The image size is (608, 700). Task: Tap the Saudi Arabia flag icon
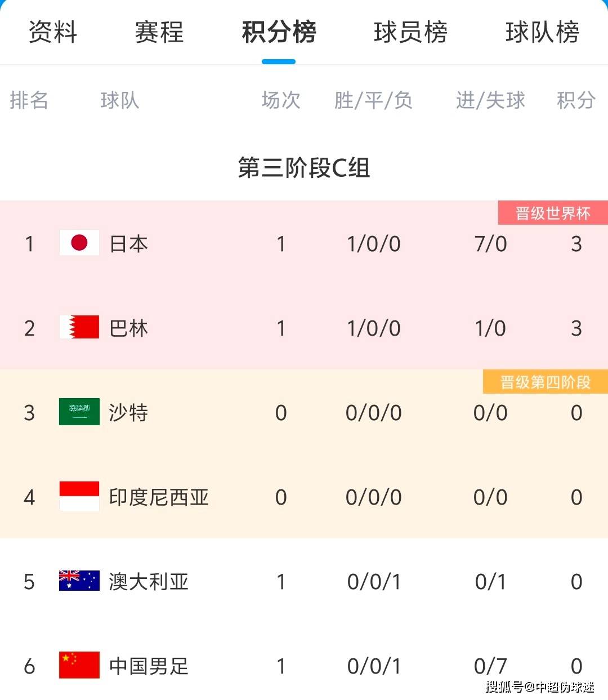79,412
